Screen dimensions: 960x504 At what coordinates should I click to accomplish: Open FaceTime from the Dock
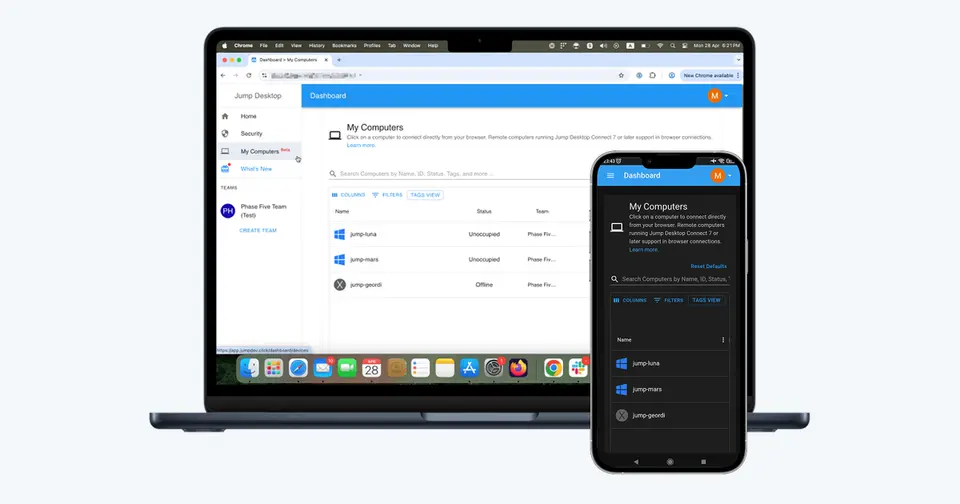pos(347,368)
